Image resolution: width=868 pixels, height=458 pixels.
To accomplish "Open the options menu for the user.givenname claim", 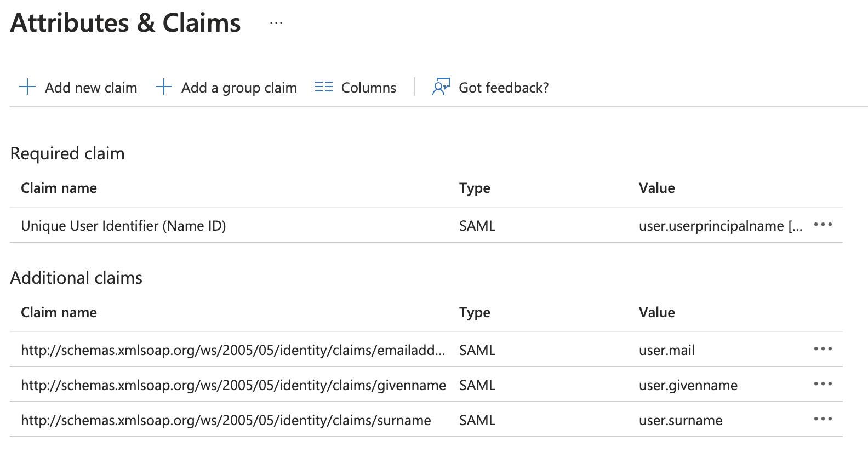I will [x=823, y=384].
